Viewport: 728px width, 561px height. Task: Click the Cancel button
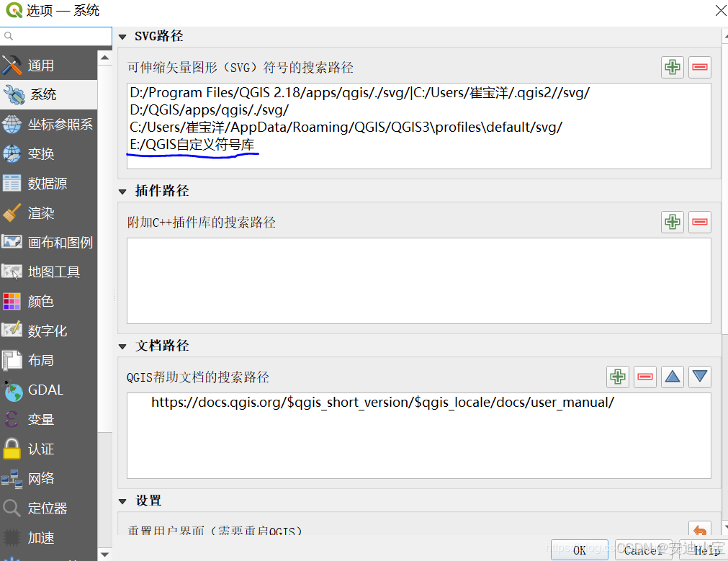pyautogui.click(x=644, y=550)
